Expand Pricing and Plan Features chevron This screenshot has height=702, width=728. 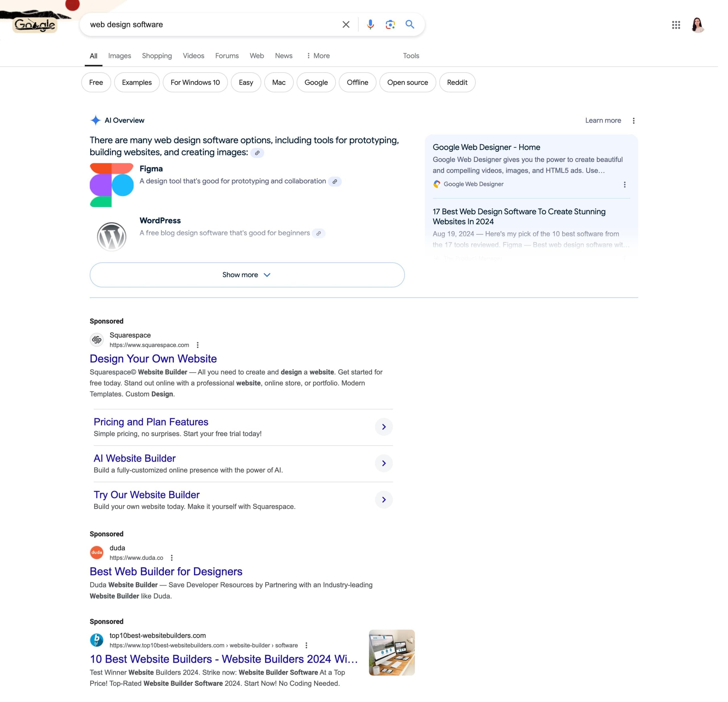pos(384,427)
